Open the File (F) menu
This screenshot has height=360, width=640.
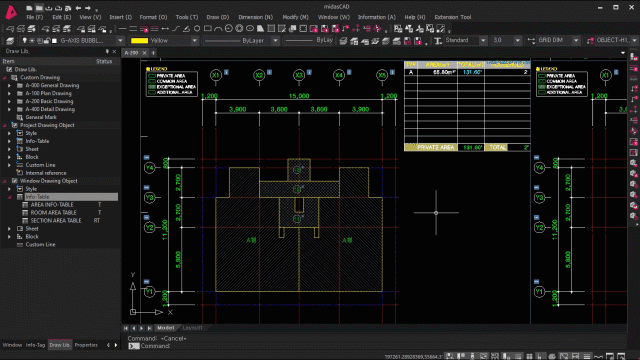[35, 17]
